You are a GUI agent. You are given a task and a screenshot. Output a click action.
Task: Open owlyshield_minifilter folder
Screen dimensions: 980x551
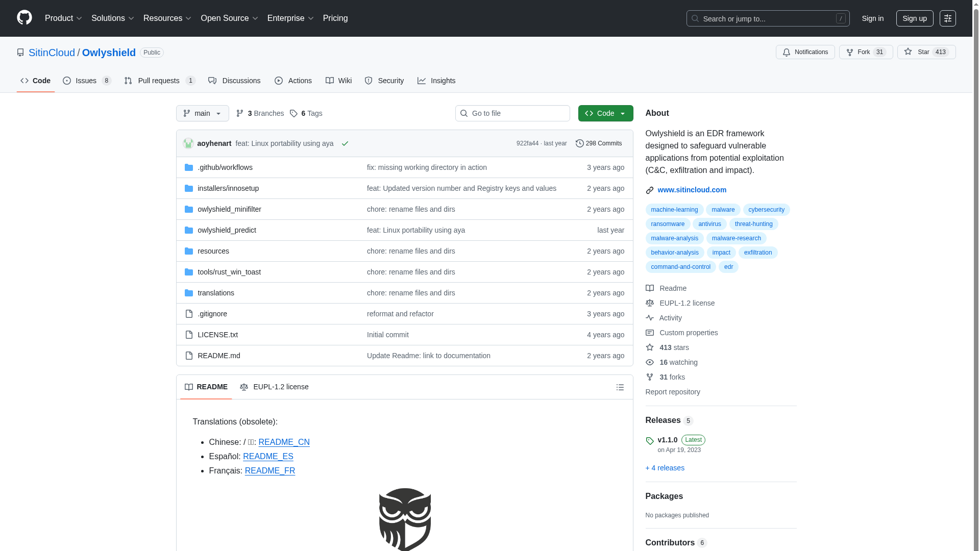point(229,209)
